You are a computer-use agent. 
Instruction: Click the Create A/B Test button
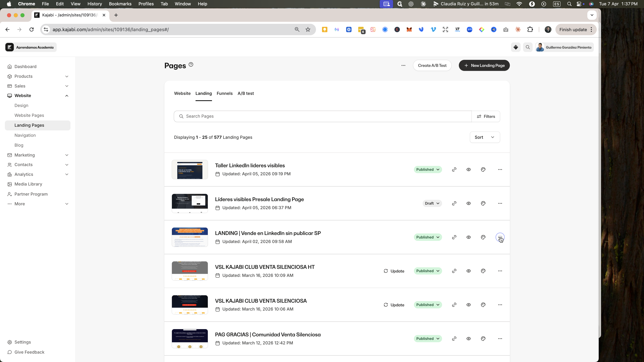pos(432,66)
